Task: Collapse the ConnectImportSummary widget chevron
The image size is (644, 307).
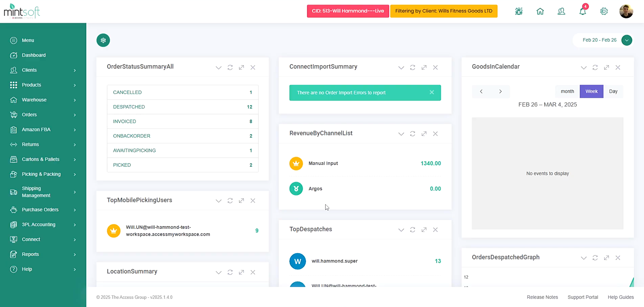Action: point(401,67)
